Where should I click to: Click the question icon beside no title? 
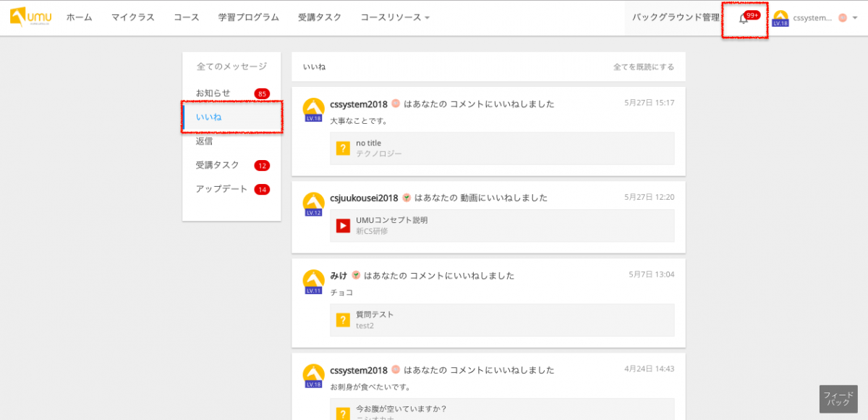[343, 148]
